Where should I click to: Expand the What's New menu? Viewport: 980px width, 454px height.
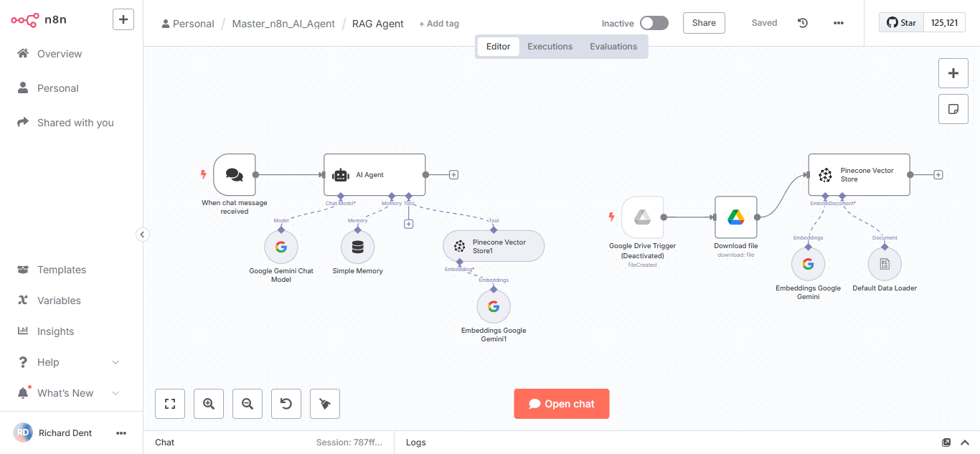point(68,393)
